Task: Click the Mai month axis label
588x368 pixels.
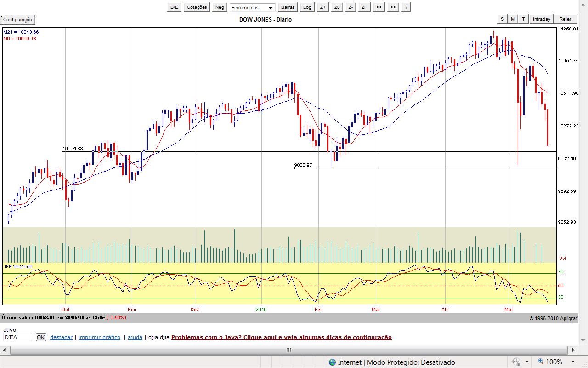Action: [508, 309]
